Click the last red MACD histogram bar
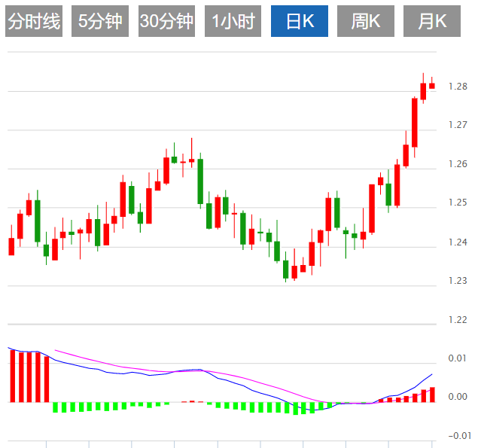This screenshot has height=448, width=478. point(432,395)
